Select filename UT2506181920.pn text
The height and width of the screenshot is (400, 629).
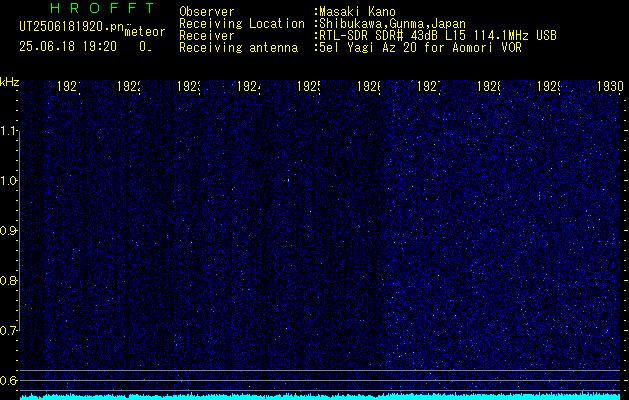[x=71, y=27]
